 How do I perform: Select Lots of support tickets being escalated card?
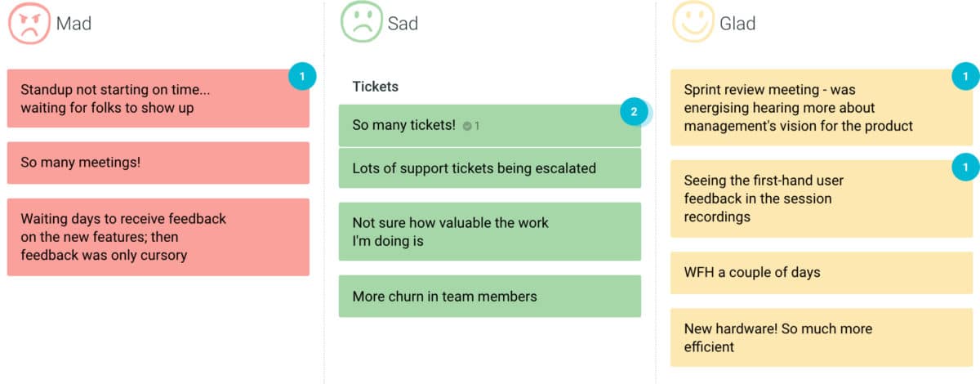489,168
